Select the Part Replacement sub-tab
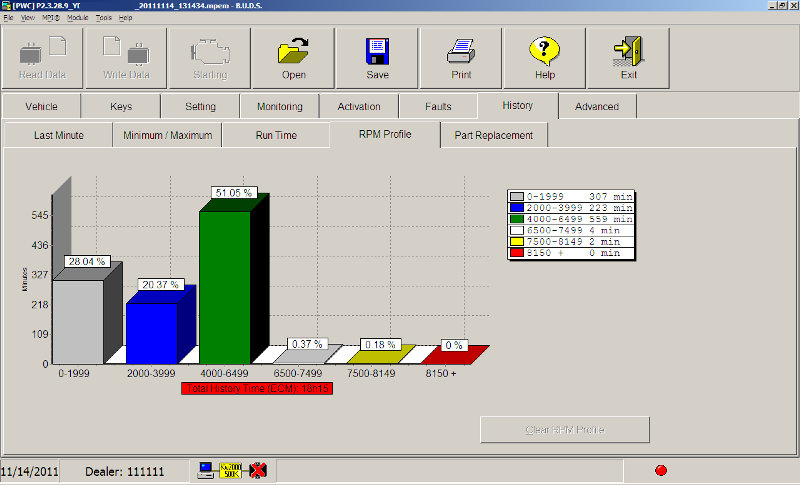This screenshot has width=800, height=485. (494, 135)
